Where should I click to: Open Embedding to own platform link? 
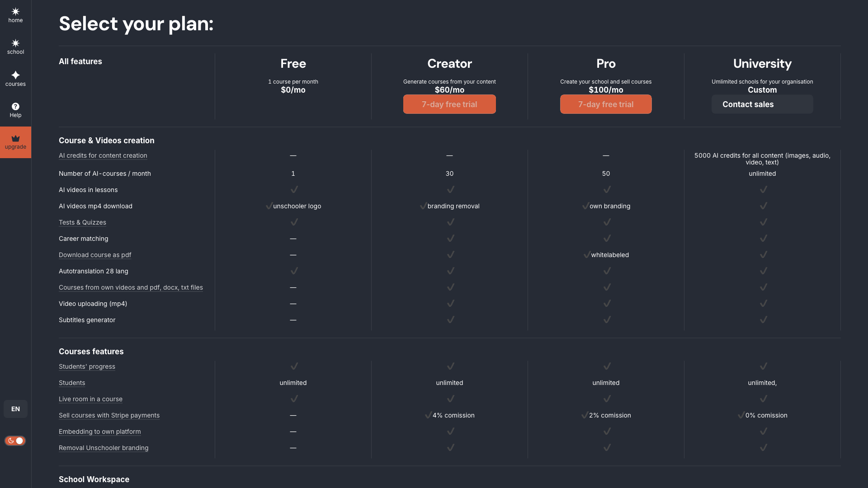click(x=99, y=432)
